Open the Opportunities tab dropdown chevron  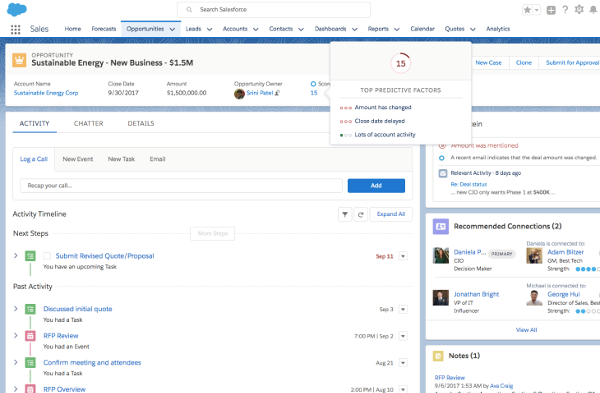(x=172, y=29)
